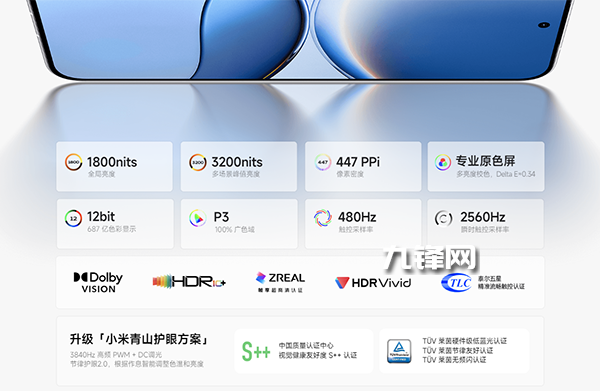Click the 12bit color depth icon
The width and height of the screenshot is (600, 391).
point(73,218)
